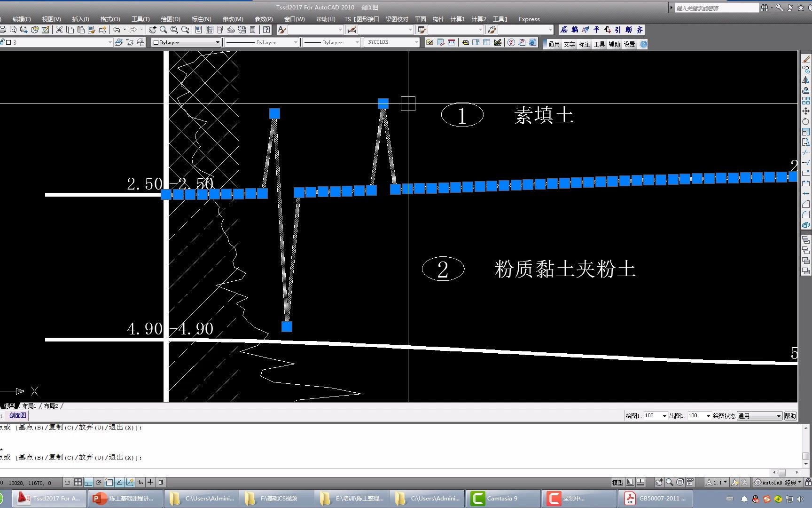Image resolution: width=812 pixels, height=508 pixels.
Task: Click the SteeringWheels icon in status bar
Action: [x=680, y=482]
